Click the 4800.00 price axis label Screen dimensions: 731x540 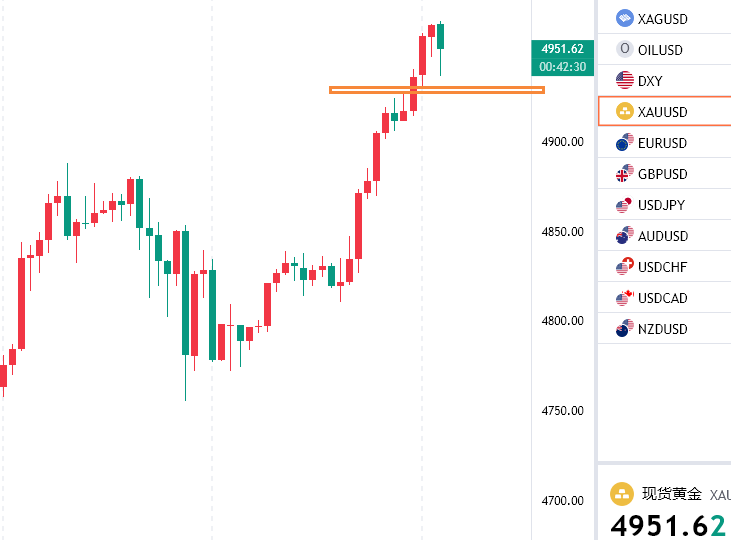tap(563, 321)
